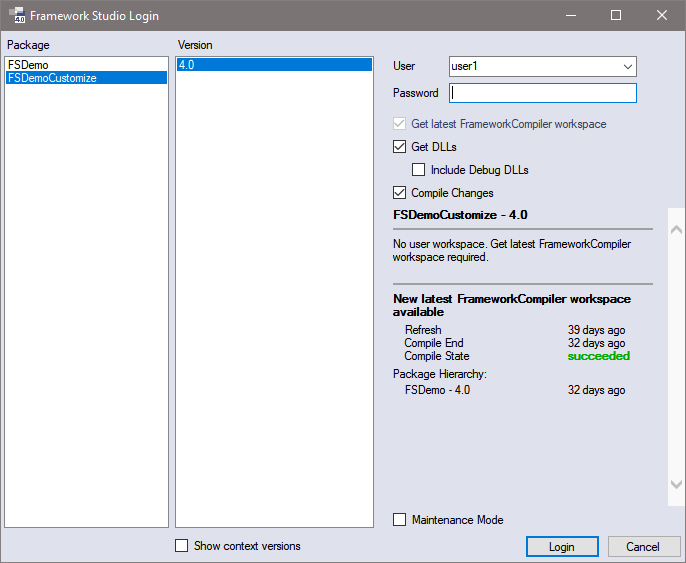Viewport: 686px width, 563px height.
Task: Click the Cancel button
Action: click(643, 547)
